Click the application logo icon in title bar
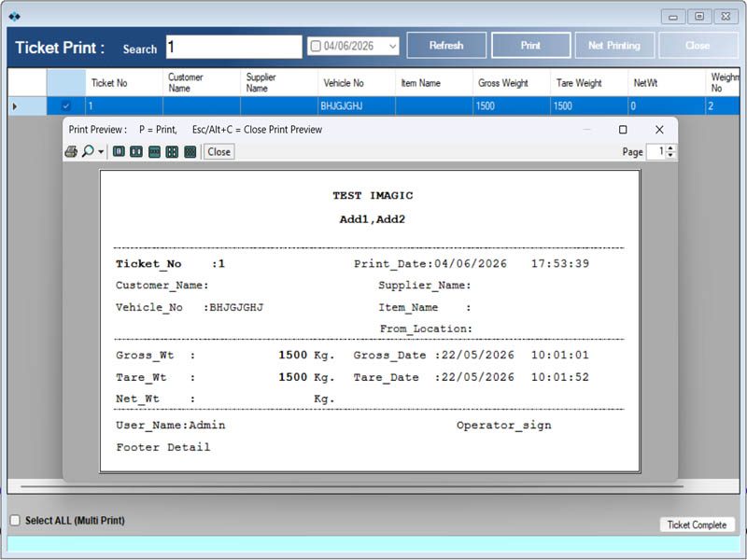The height and width of the screenshot is (560, 747). click(x=14, y=17)
